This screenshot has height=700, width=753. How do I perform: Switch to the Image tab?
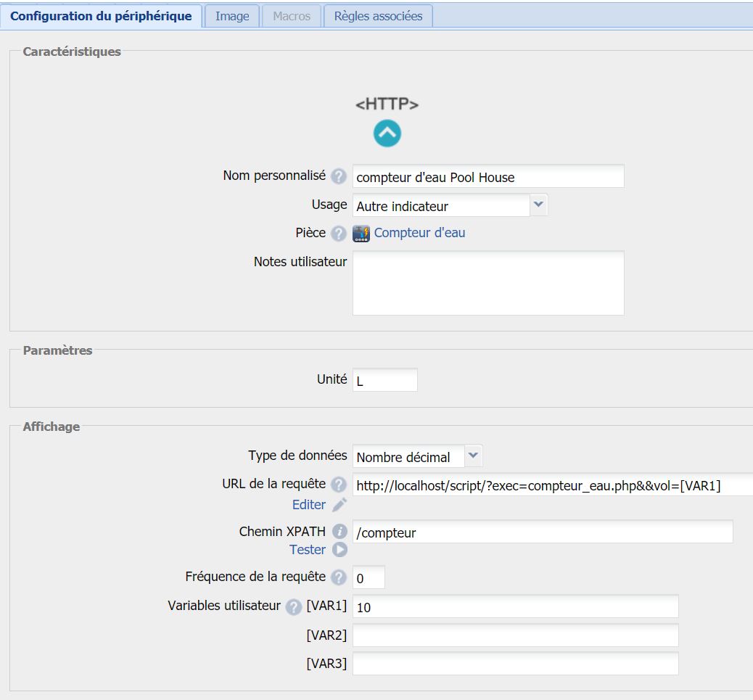[x=232, y=16]
